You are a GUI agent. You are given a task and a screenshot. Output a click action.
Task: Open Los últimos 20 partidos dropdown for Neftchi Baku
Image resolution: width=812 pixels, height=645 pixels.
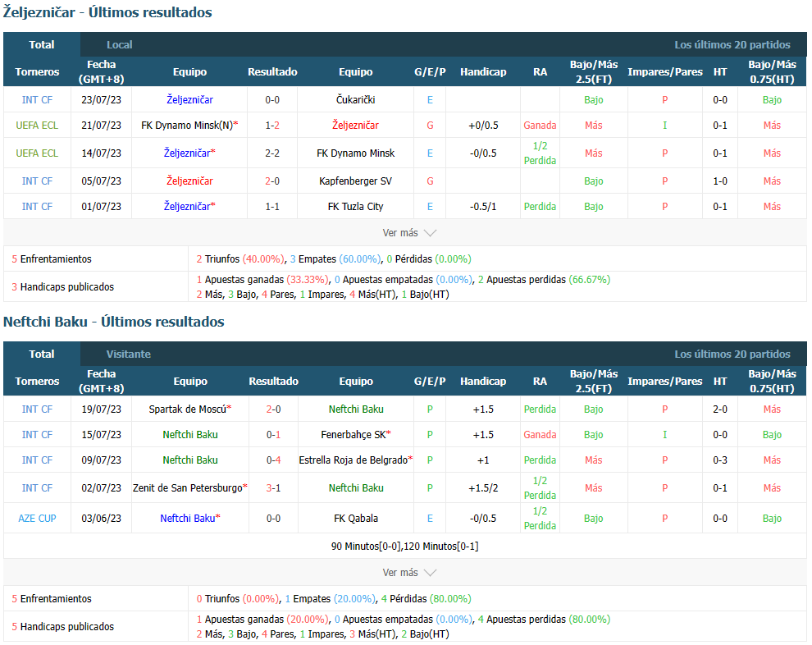[x=732, y=354]
